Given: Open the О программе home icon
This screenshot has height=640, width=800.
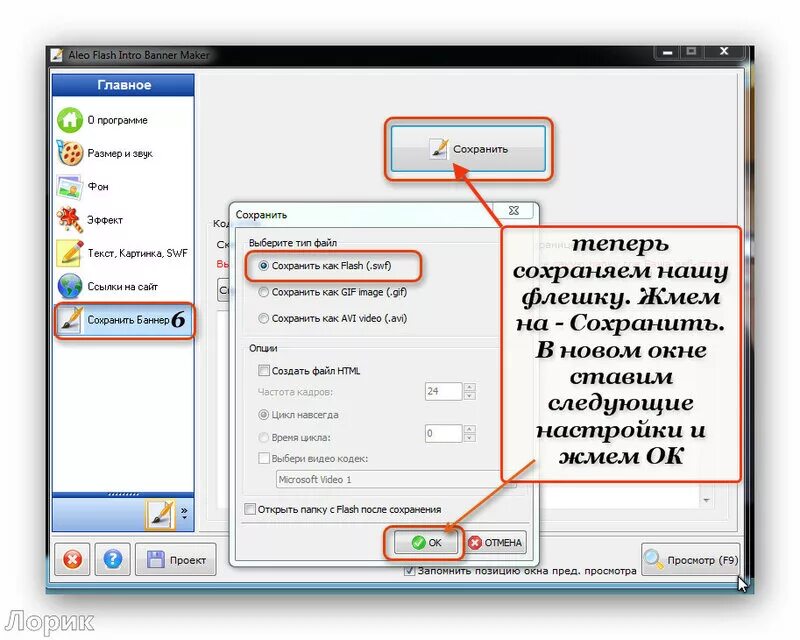Looking at the screenshot, I should (x=69, y=120).
